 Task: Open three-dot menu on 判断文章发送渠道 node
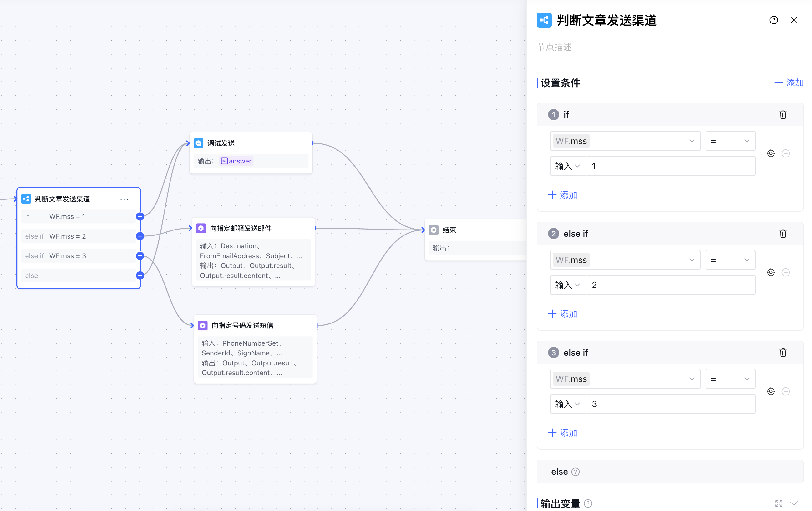[x=124, y=199]
